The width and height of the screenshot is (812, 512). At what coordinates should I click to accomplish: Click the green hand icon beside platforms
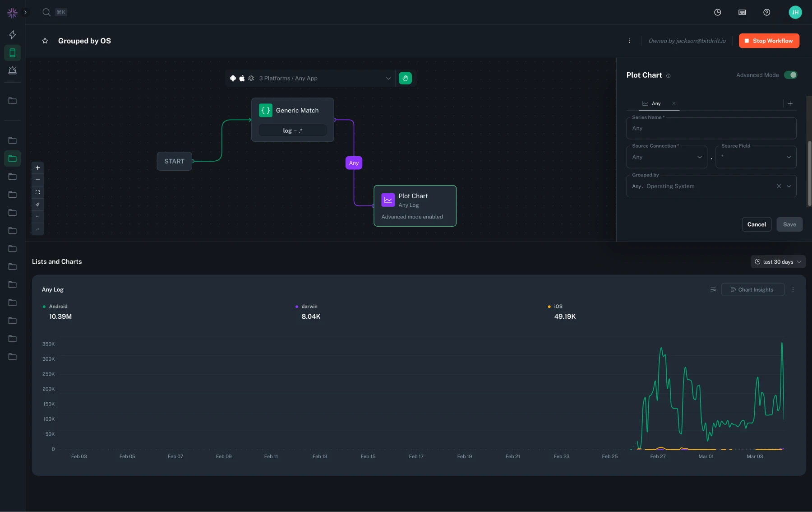pyautogui.click(x=405, y=79)
